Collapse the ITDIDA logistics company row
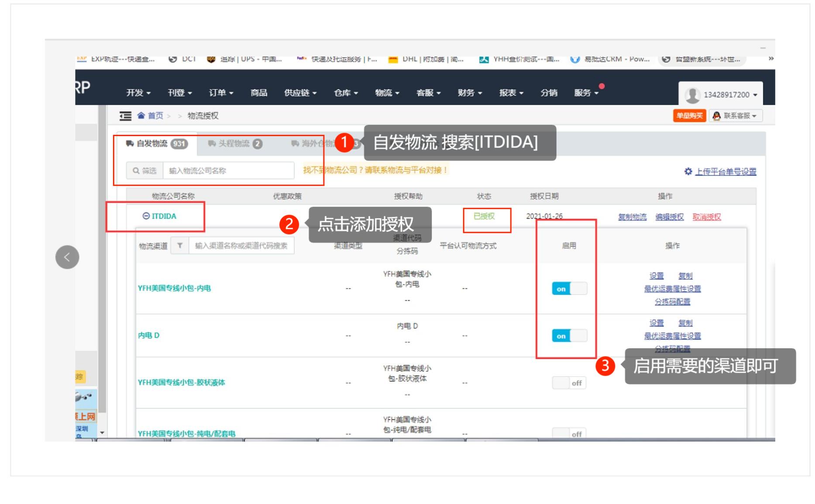 146,216
